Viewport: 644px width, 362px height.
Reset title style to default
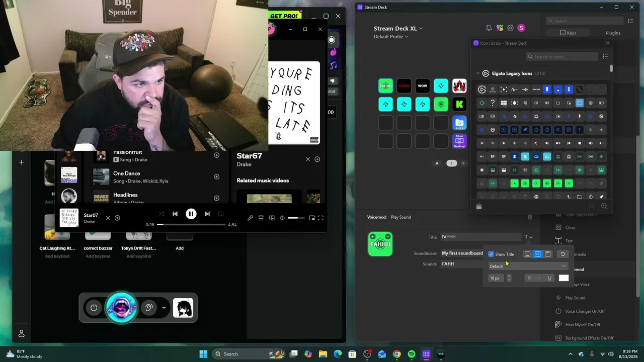click(x=562, y=254)
